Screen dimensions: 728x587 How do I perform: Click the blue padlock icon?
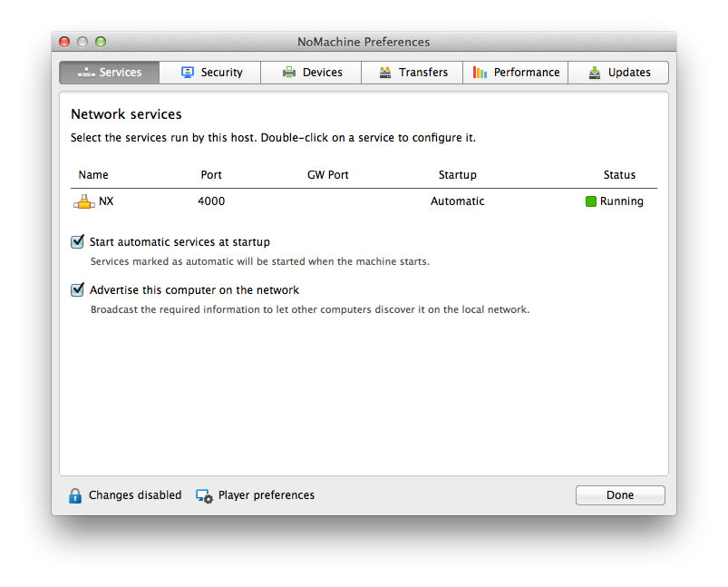[74, 495]
